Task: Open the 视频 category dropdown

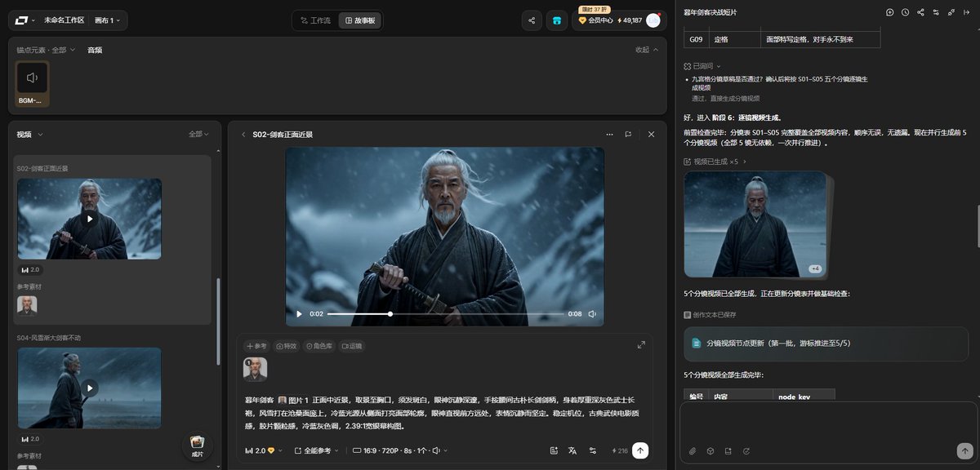Action: [x=30, y=134]
